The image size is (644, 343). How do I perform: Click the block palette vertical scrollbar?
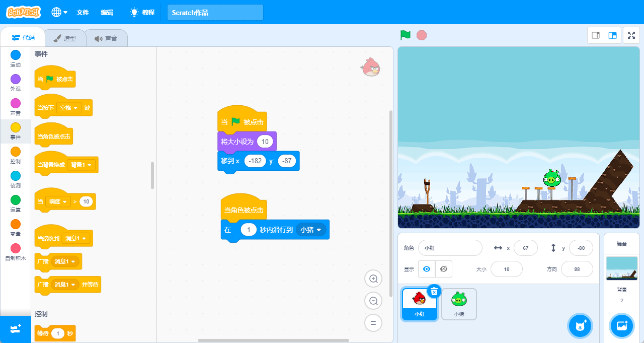click(x=152, y=175)
